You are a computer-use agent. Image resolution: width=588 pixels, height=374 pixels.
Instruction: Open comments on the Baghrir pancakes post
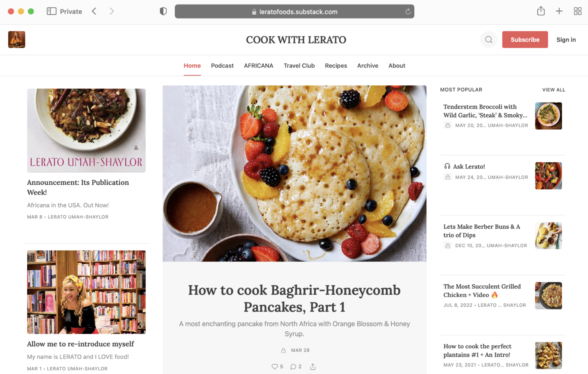coord(293,366)
